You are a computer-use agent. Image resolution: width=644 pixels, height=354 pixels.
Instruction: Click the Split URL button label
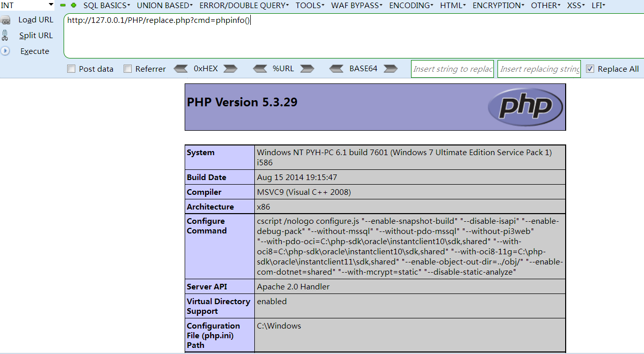[36, 36]
